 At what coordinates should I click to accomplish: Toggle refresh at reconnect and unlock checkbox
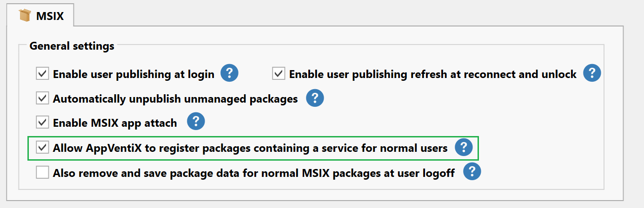(279, 73)
